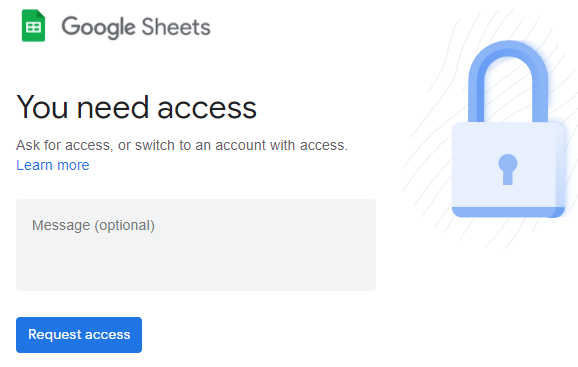Click the folded corner of Sheets icon
The image size is (578, 367).
[41, 14]
